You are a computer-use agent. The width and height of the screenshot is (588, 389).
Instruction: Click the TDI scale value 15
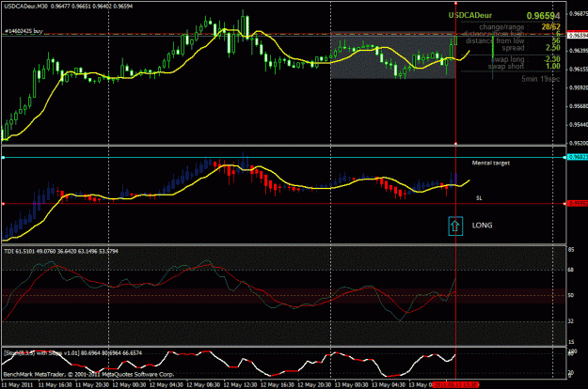[x=571, y=342]
